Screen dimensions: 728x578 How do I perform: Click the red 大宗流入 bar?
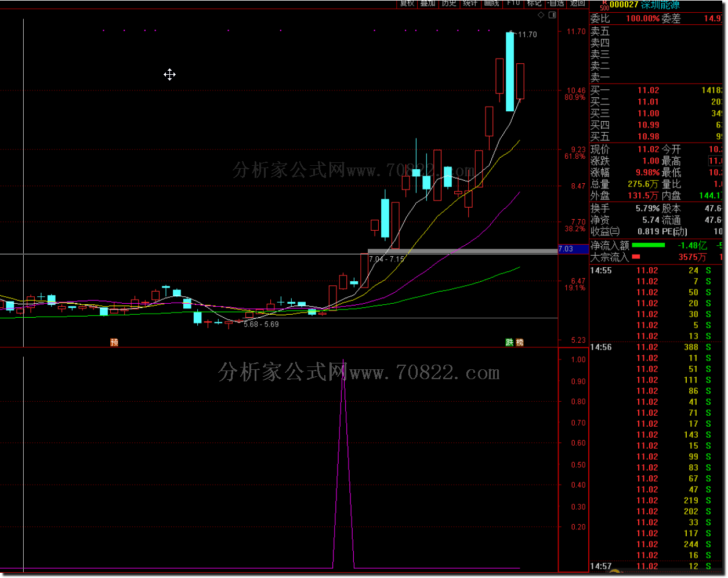[x=636, y=256]
